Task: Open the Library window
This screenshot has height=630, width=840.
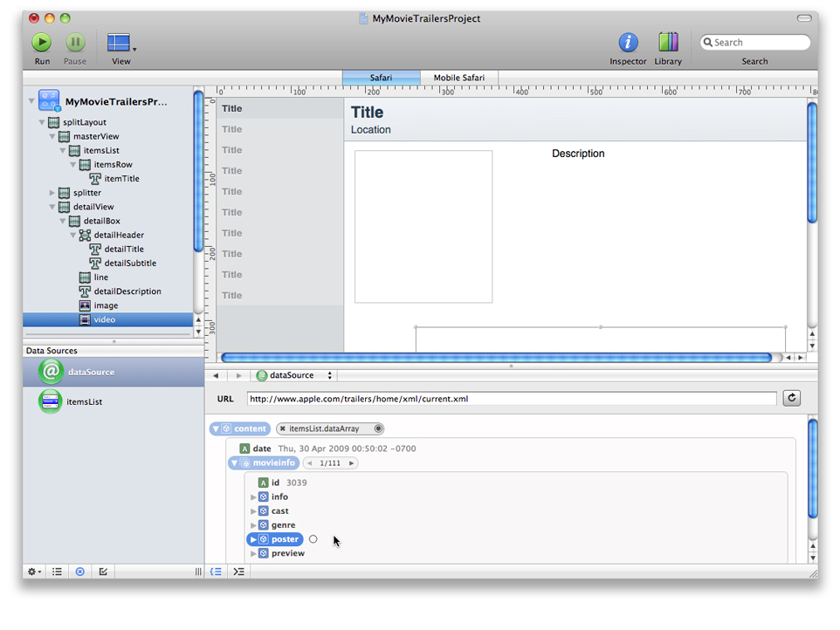Action: tap(668, 43)
